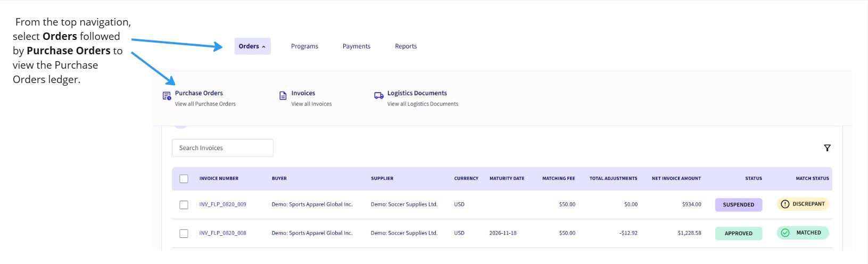Screen dimensions: 868x264
Task: Click maturity date 2026-11-18
Action: click(503, 233)
